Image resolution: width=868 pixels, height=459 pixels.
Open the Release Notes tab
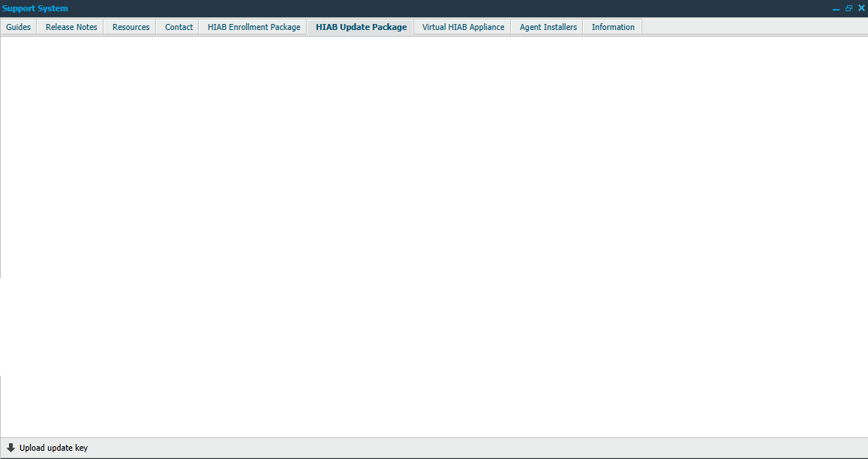tap(71, 26)
